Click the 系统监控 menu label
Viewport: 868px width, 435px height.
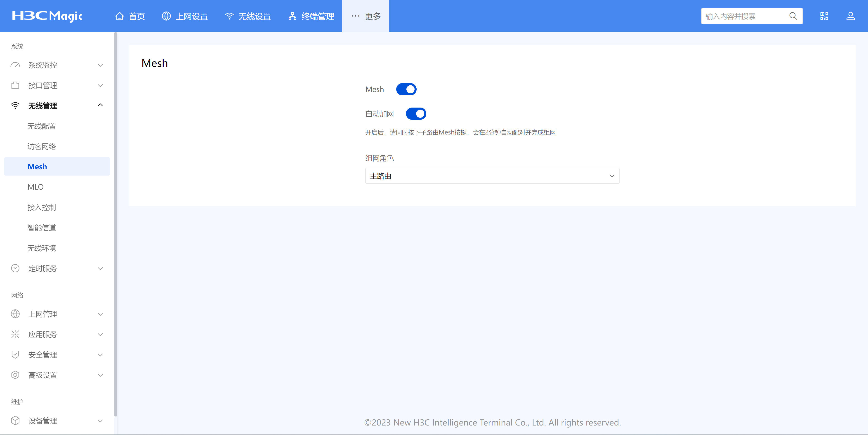(x=42, y=65)
